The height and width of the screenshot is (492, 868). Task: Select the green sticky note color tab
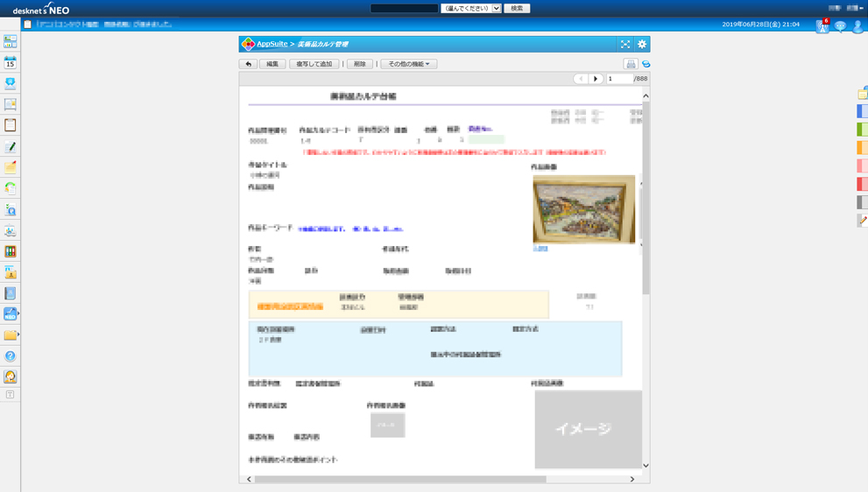coord(862,130)
